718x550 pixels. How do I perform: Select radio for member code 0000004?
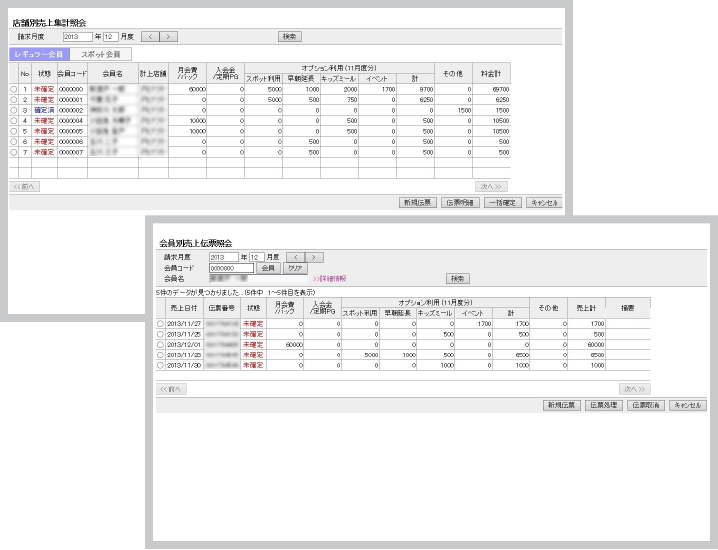[x=14, y=121]
